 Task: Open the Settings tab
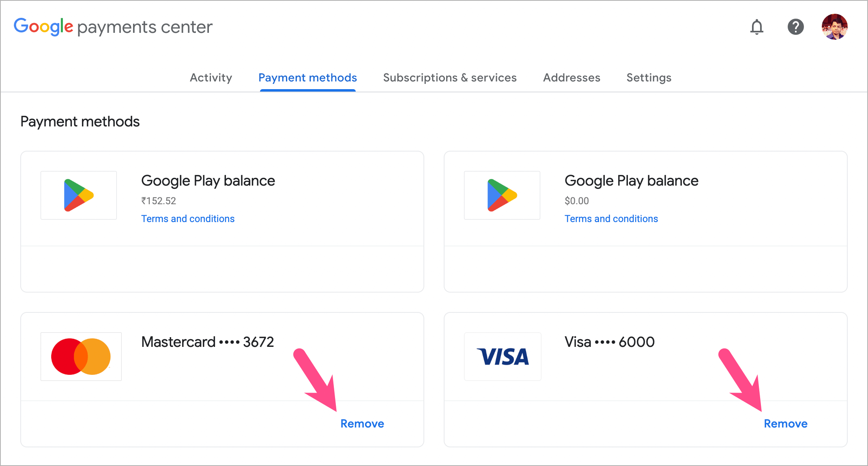[649, 77]
